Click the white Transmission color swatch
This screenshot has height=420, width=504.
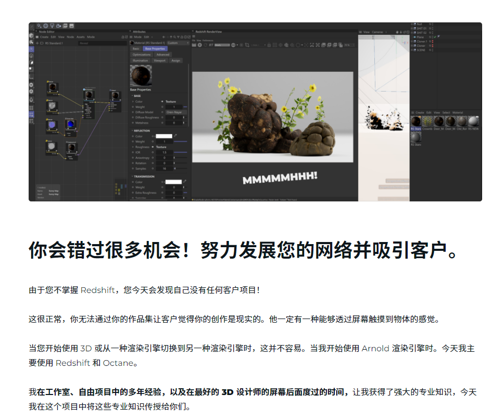point(173,182)
